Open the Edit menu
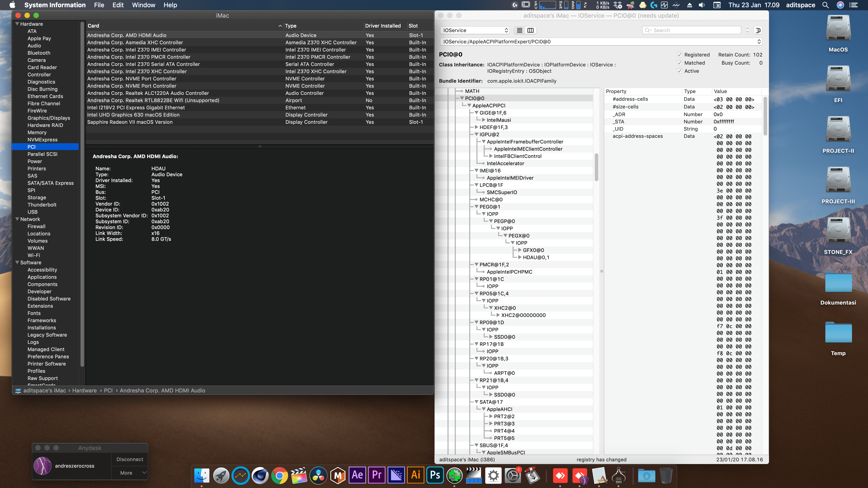The height and width of the screenshot is (488, 868). pyautogui.click(x=118, y=5)
